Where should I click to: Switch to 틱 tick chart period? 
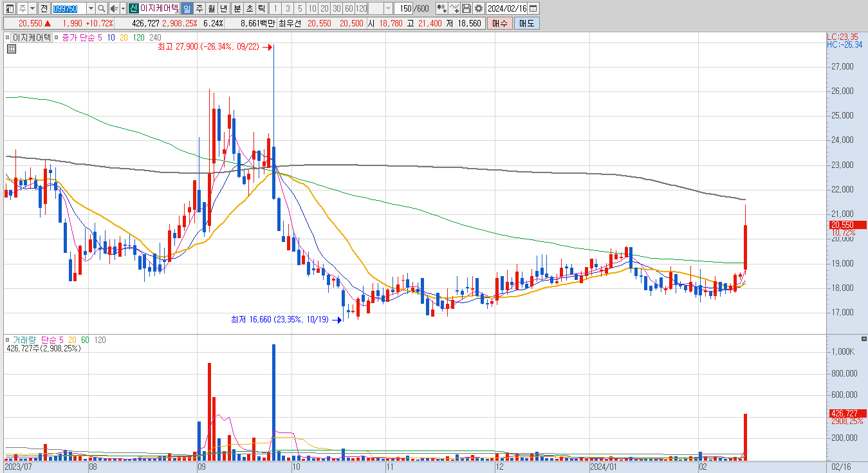click(x=261, y=8)
